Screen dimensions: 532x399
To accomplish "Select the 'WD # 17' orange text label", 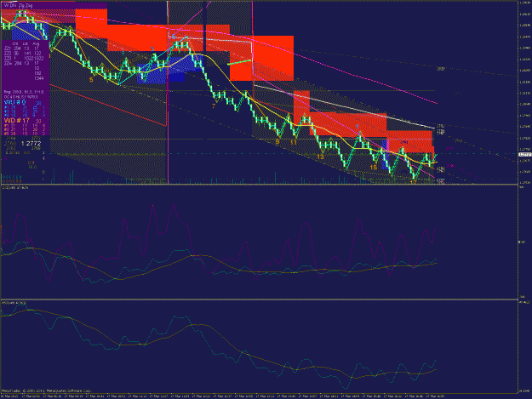I will click(17, 121).
